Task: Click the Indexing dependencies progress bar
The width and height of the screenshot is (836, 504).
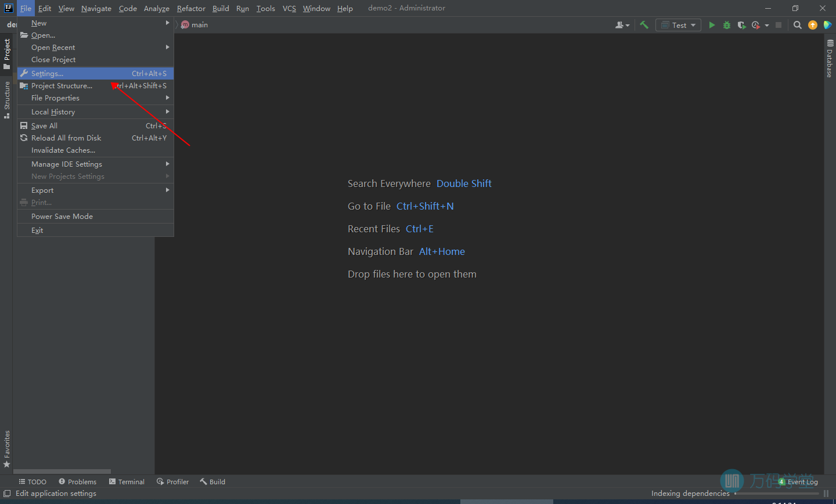Action: pos(776,494)
